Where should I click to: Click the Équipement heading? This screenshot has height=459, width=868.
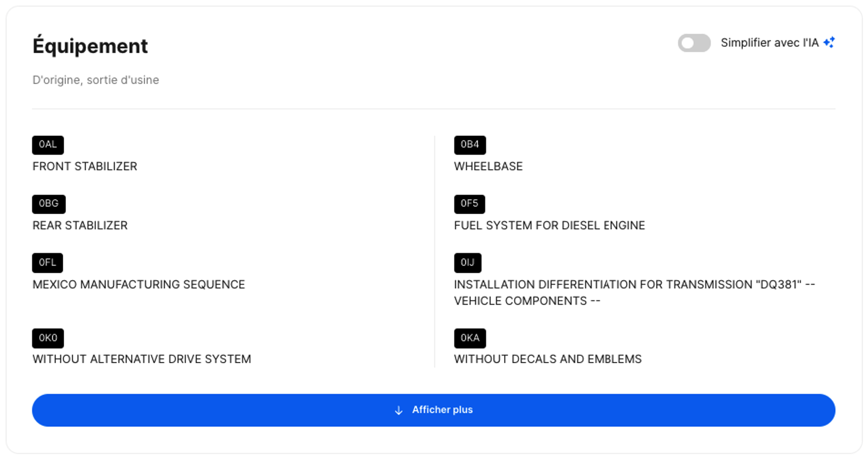90,46
